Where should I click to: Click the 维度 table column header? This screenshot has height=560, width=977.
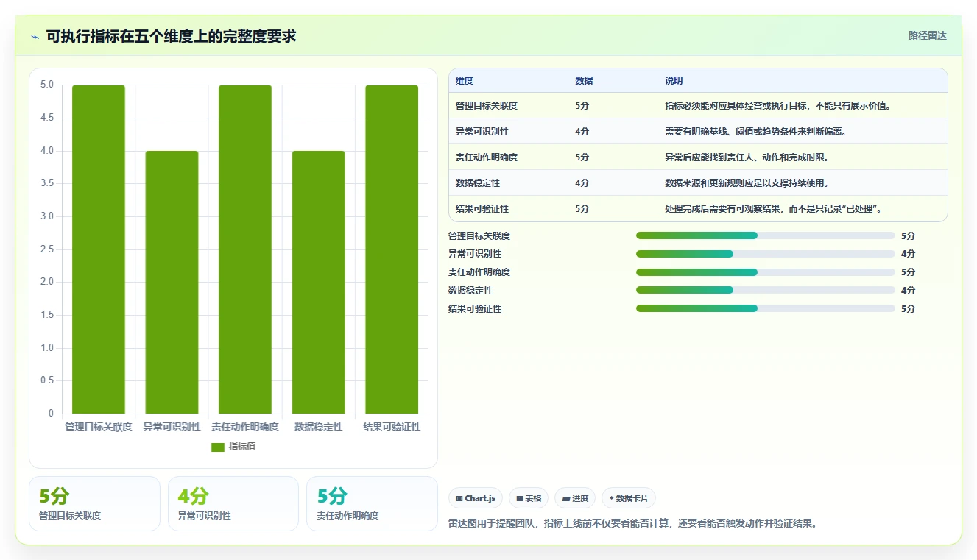coord(465,81)
